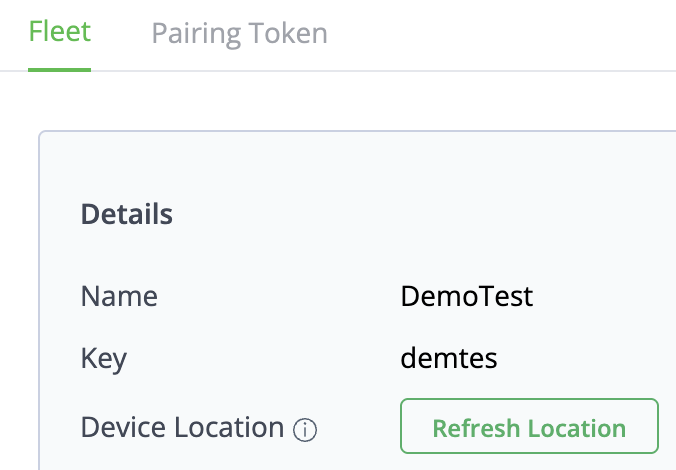Click the horizontal divider under the tabs

pyautogui.click(x=400, y=71)
